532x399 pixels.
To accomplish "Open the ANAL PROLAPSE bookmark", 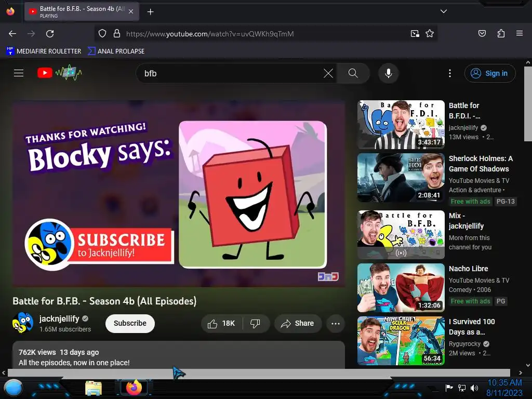I will [x=116, y=51].
